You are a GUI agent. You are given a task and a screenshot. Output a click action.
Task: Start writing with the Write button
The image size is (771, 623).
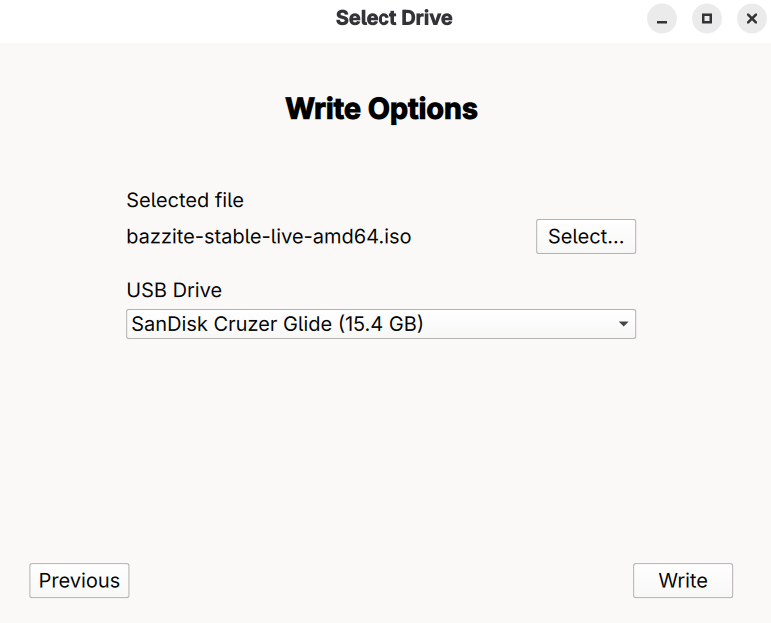[x=682, y=580]
